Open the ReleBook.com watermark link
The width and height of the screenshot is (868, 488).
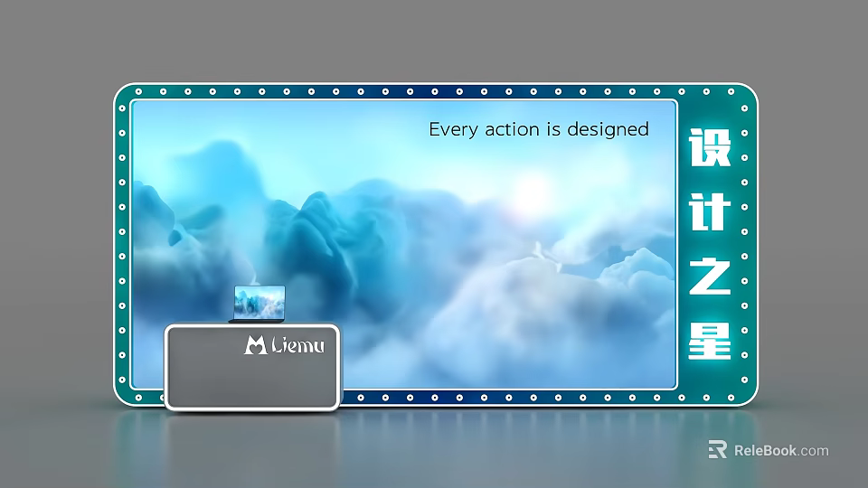coord(780,450)
